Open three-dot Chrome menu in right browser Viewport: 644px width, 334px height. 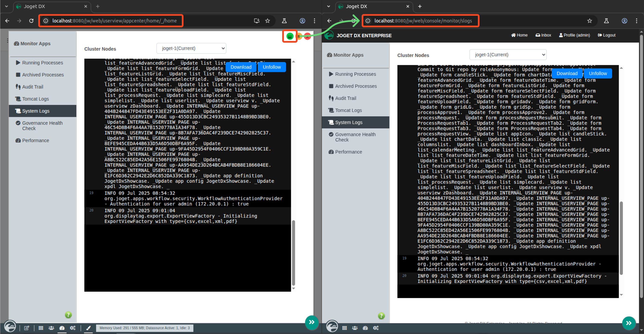tap(637, 21)
